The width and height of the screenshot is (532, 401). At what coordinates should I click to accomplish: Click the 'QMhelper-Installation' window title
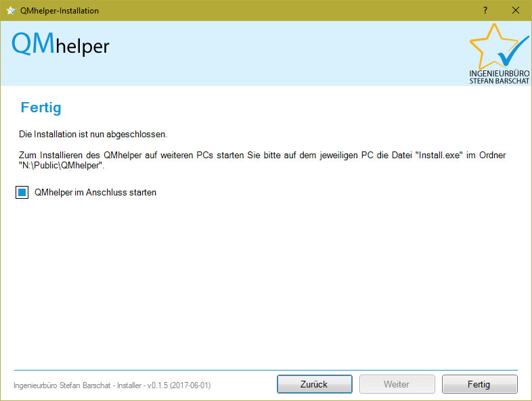[x=60, y=11]
